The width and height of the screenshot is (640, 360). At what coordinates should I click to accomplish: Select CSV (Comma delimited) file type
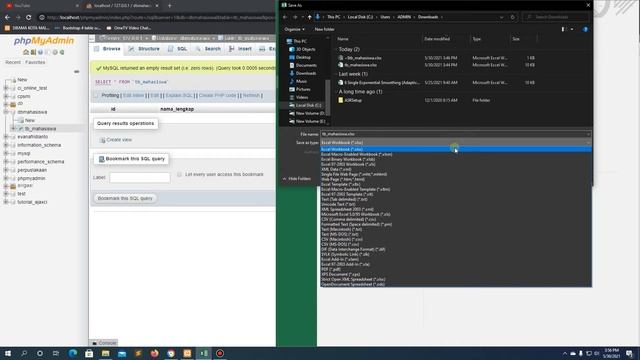click(x=456, y=219)
